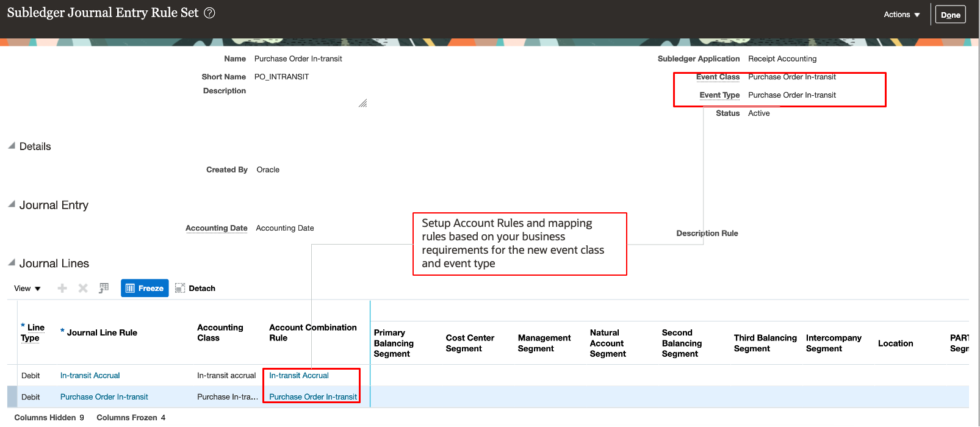Click the Event Type label
The width and height of the screenshot is (980, 427).
tap(719, 95)
